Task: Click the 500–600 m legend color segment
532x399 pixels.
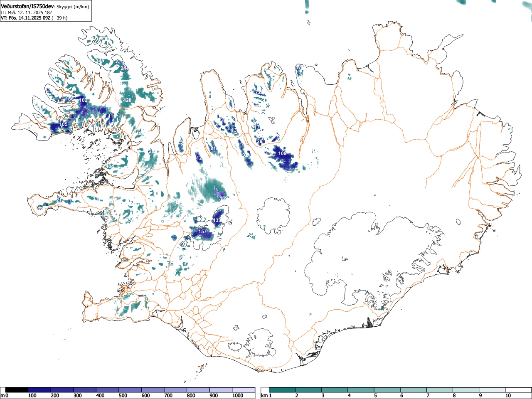Action: pyautogui.click(x=130, y=390)
